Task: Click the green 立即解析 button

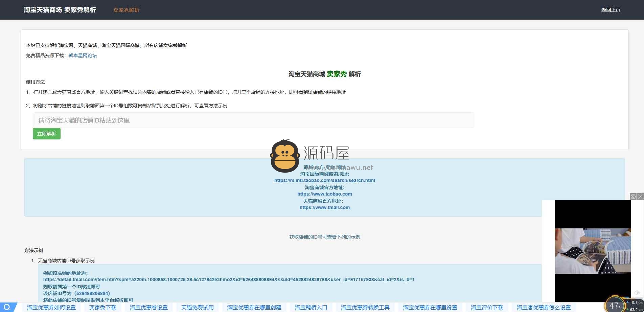Action: tap(47, 134)
